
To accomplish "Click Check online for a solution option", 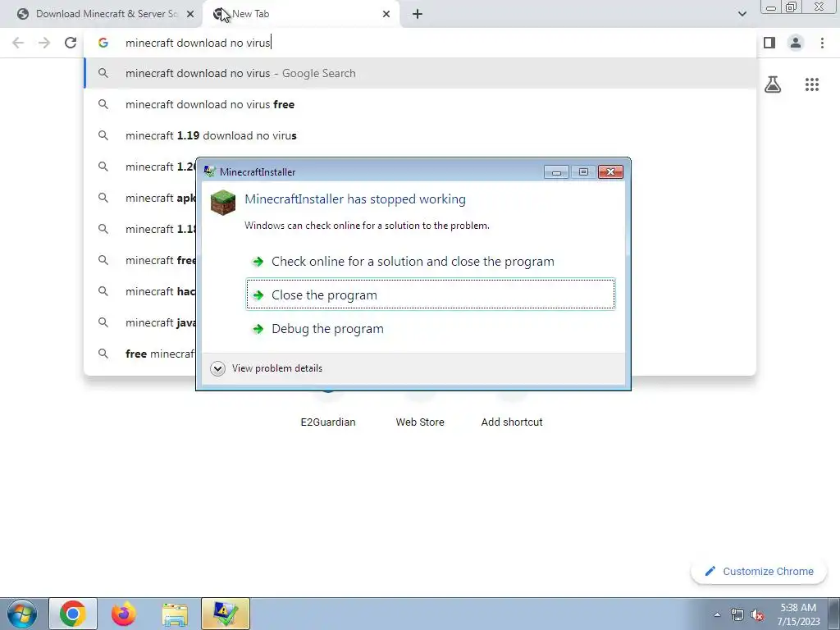I will [430, 262].
